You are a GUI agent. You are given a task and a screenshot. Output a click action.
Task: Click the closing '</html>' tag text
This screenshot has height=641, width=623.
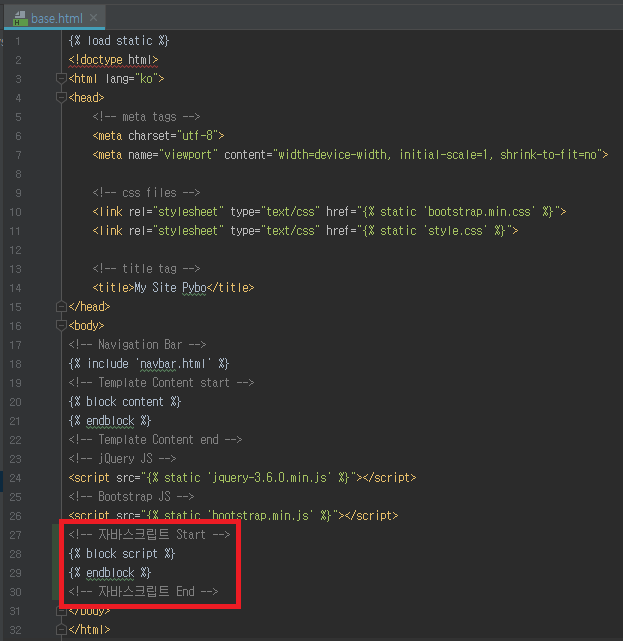pos(90,630)
